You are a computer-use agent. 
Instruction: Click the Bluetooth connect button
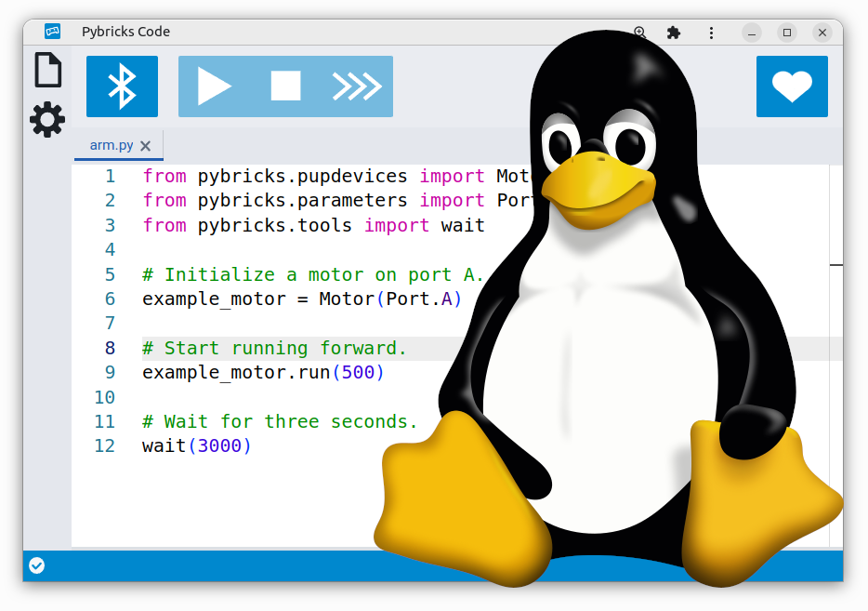click(122, 86)
